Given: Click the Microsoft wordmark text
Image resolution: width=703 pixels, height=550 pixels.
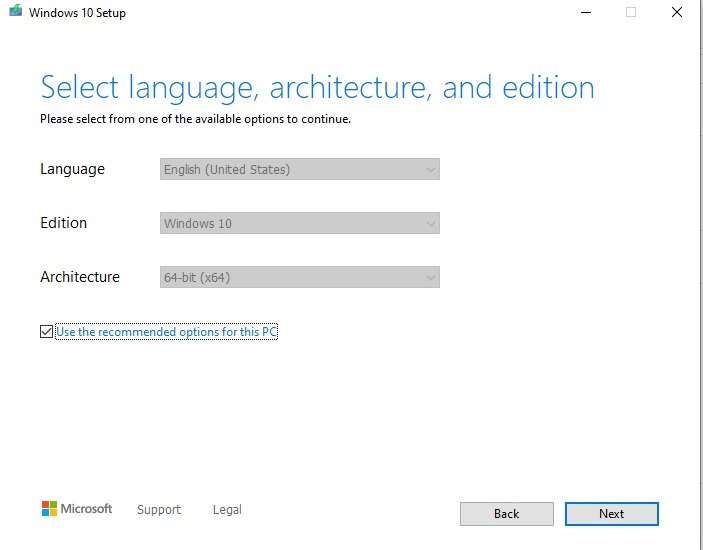Looking at the screenshot, I should (x=86, y=509).
